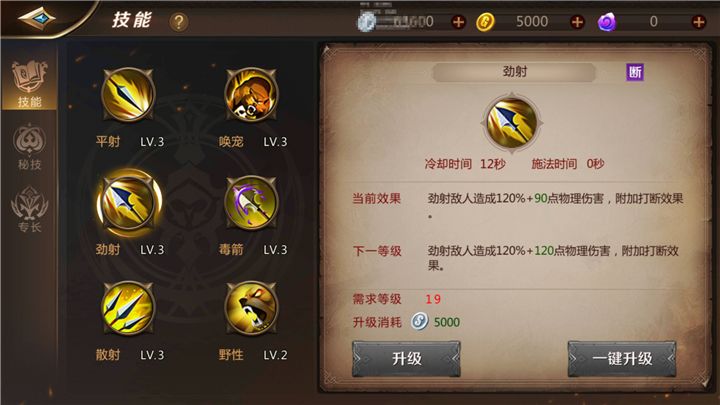This screenshot has width=720, height=405.
Task: Select the 唤宠 pet summon skill icon
Action: point(251,95)
